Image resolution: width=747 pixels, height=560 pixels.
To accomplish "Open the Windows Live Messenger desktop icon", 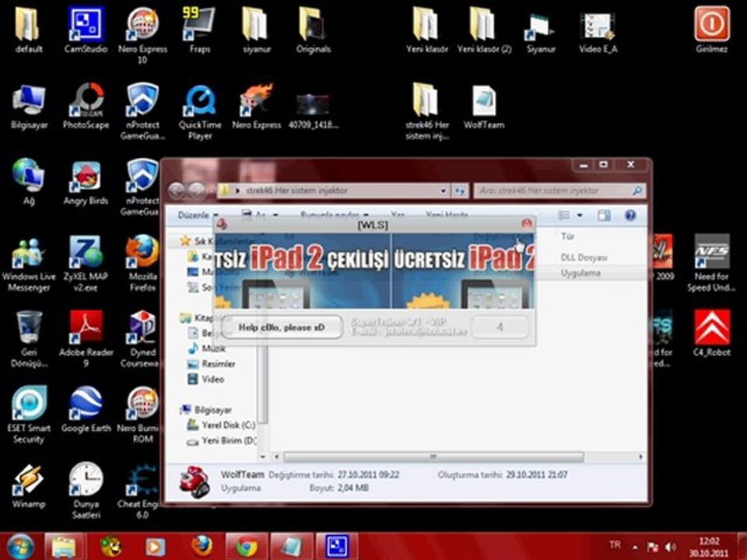I will click(29, 264).
